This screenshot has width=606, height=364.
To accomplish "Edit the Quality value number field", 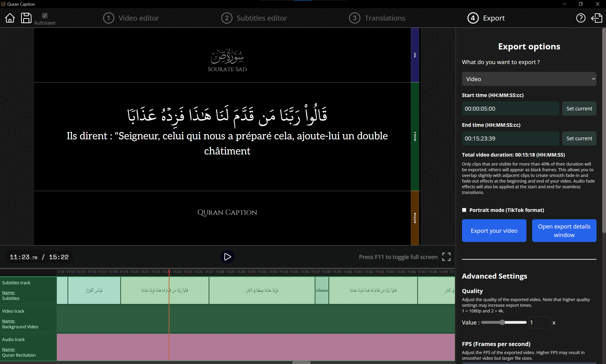I will pos(539,322).
